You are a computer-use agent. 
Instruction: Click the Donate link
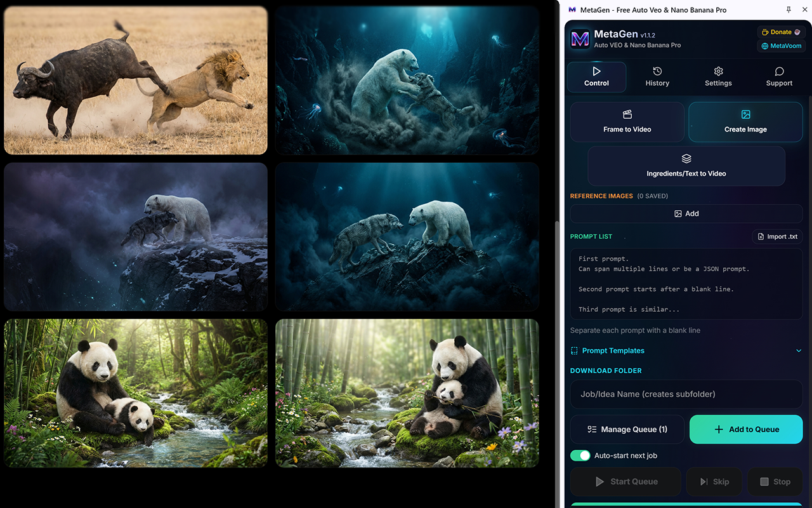tap(780, 32)
